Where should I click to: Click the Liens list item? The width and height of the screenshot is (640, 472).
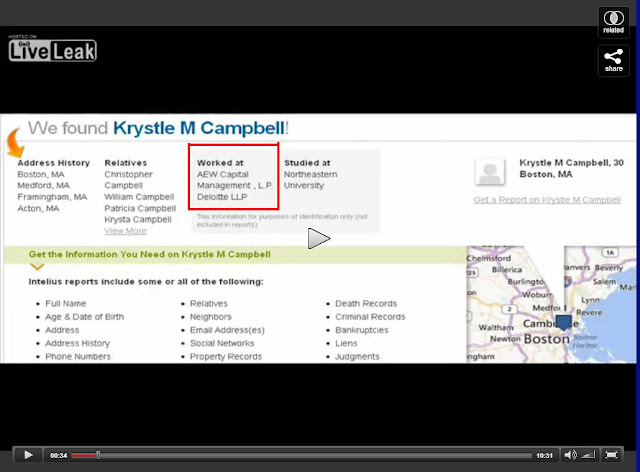pos(346,343)
